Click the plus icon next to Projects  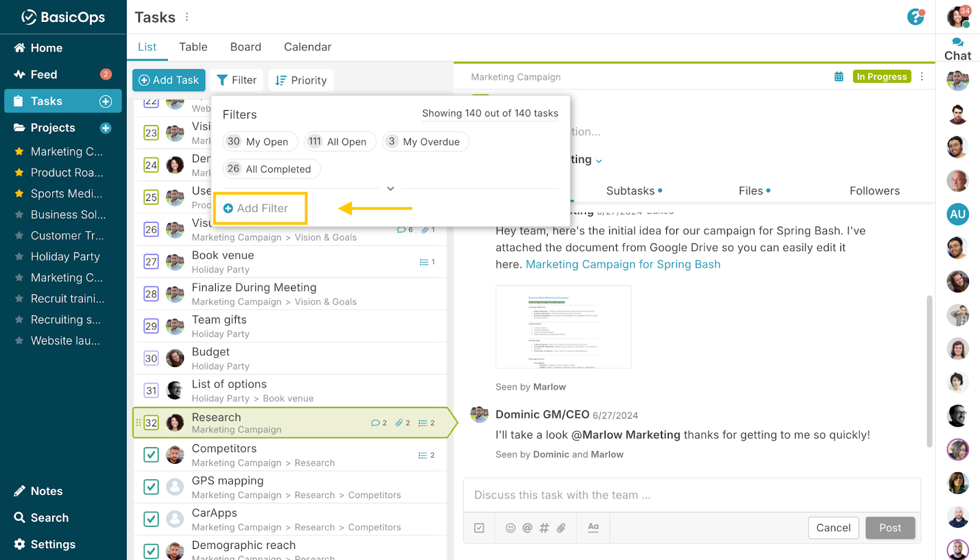pos(105,127)
